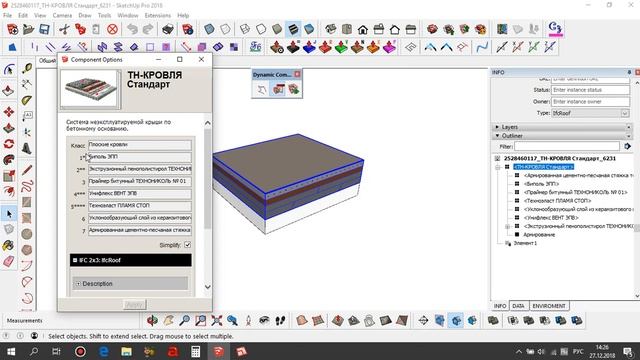Select the red Rotate tool in left toolbar
Image resolution: width=640 pixels, height=360 pixels.
pos(9,144)
